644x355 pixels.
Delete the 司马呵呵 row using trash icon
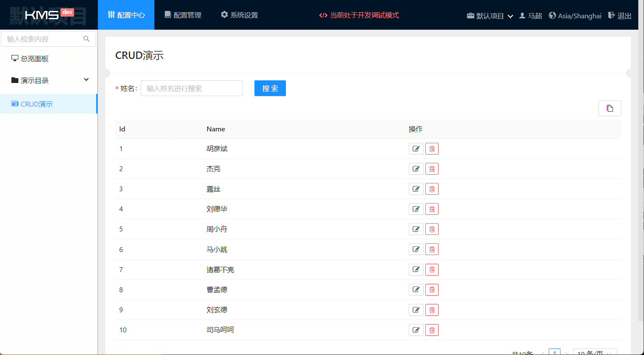[432, 330]
